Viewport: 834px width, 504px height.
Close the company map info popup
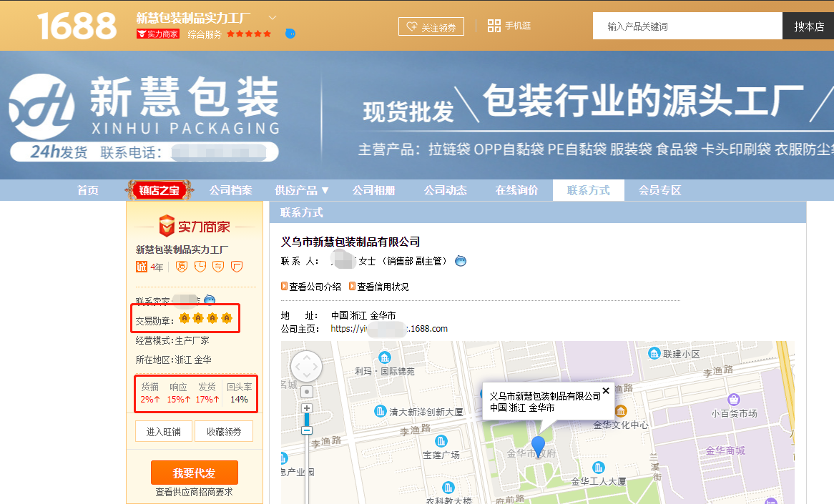click(x=606, y=391)
